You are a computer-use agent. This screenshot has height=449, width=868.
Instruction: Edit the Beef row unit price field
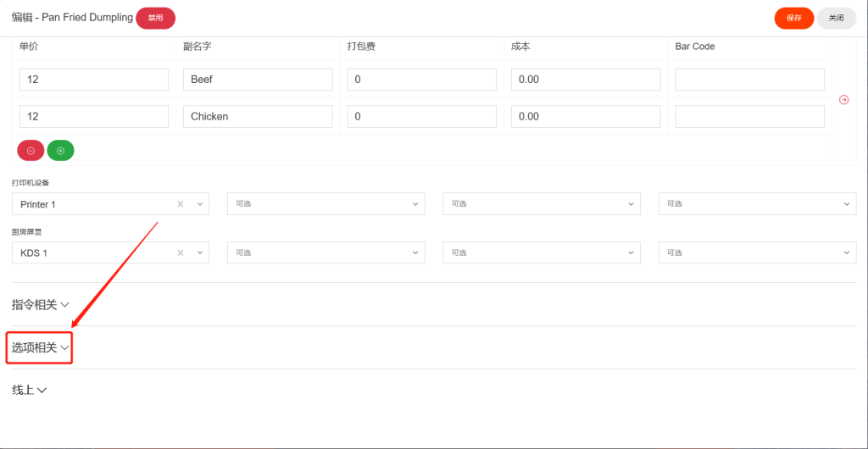point(94,80)
